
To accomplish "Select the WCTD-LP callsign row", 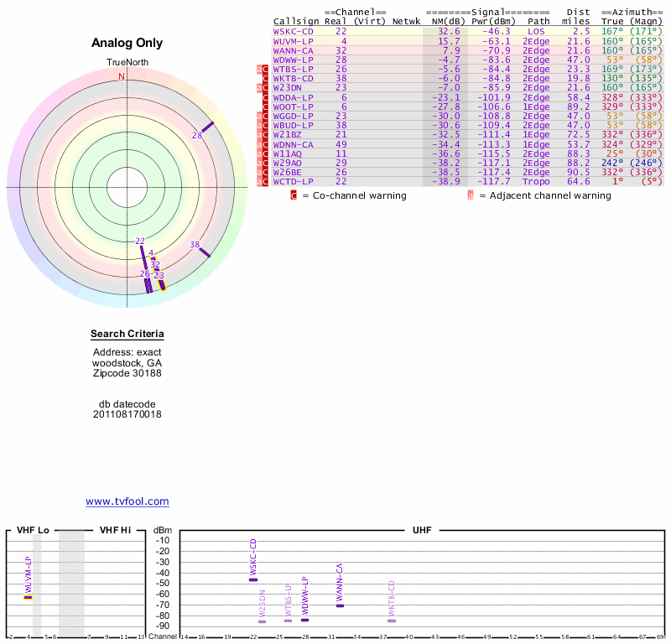I will tap(293, 181).
